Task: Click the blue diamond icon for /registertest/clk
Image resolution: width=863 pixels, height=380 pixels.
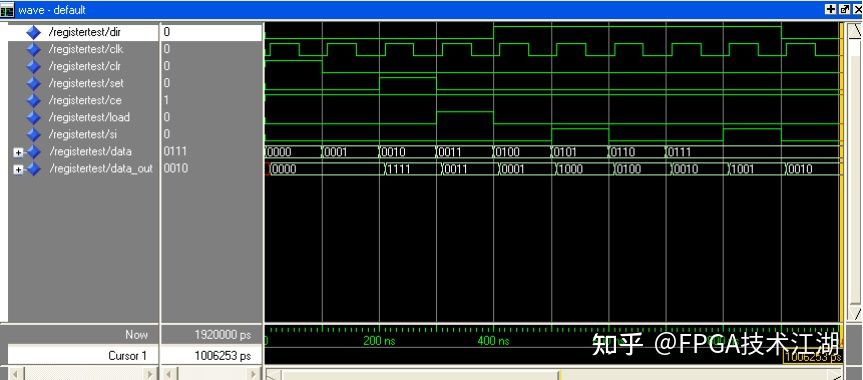Action: point(34,49)
